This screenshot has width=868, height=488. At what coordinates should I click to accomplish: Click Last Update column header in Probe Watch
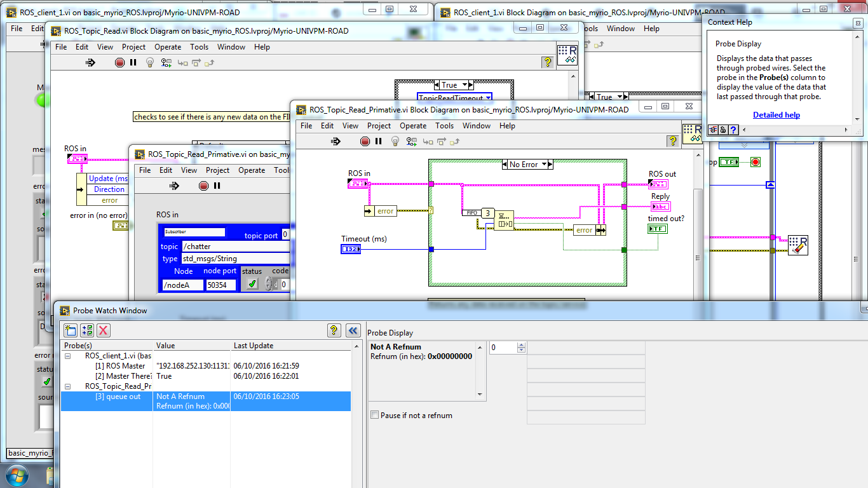point(291,346)
